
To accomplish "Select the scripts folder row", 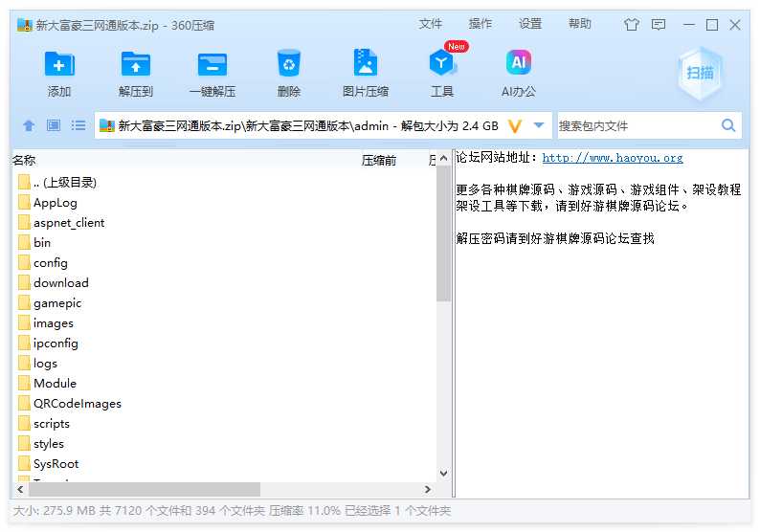I will pyautogui.click(x=224, y=424).
